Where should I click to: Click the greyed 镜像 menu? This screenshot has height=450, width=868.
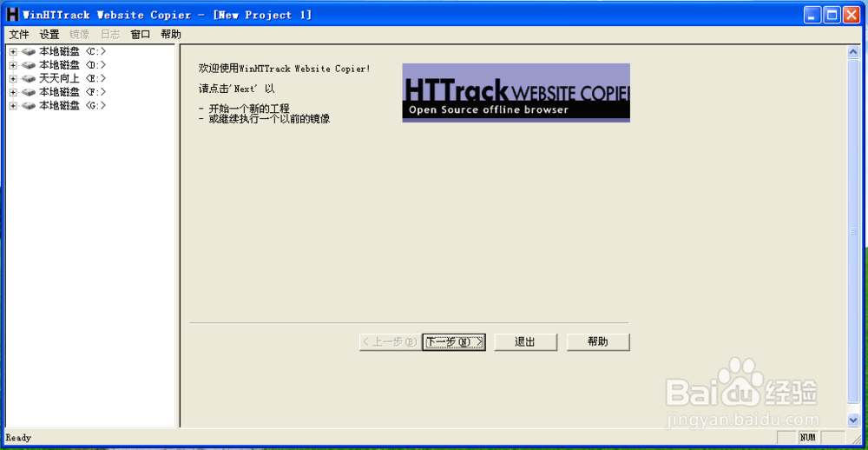79,35
